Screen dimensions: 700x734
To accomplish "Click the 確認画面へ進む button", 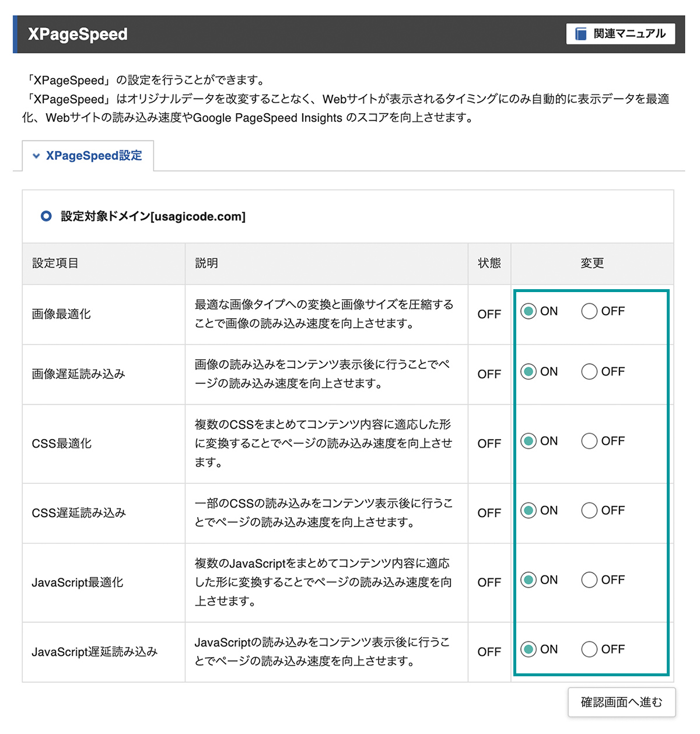I will coord(621,702).
